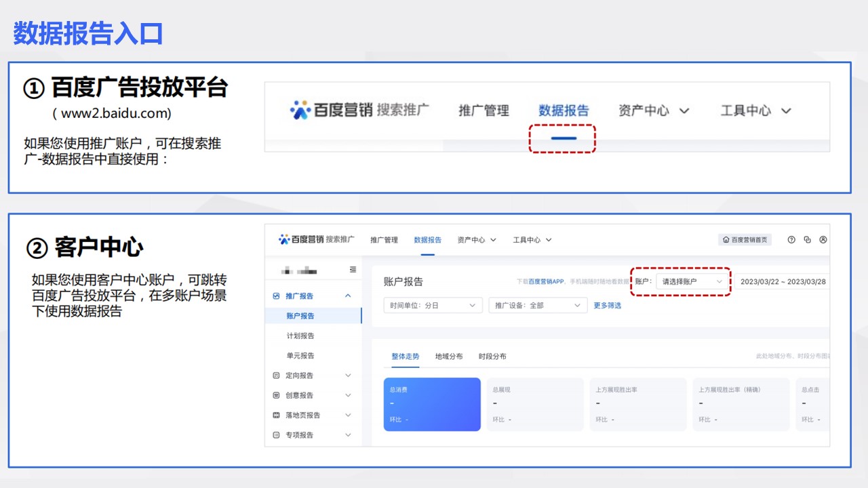This screenshot has height=488, width=868.
Task: Open 单元报告 in the sidebar
Action: [300, 356]
